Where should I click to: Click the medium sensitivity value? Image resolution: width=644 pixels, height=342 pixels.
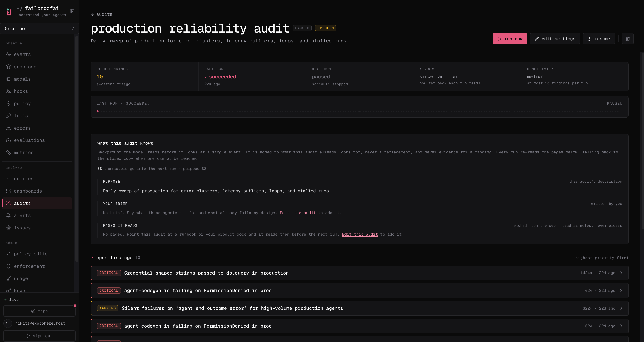535,76
